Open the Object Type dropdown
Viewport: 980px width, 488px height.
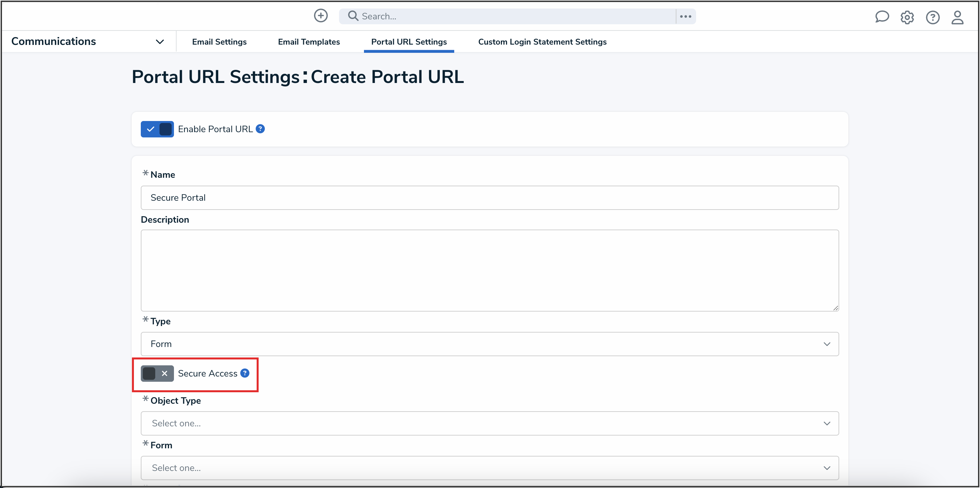pyautogui.click(x=490, y=423)
